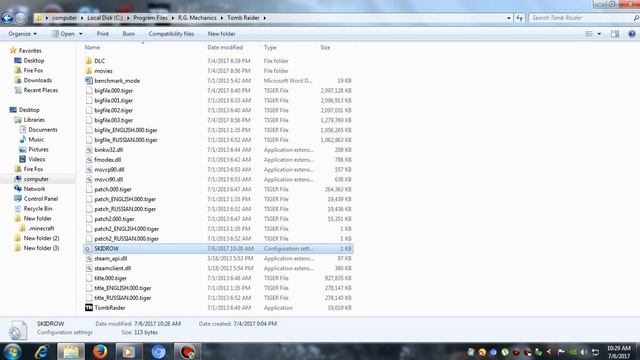This screenshot has height=360, width=640.
Task: Open Downloads in the navigation pane
Action: (38, 80)
